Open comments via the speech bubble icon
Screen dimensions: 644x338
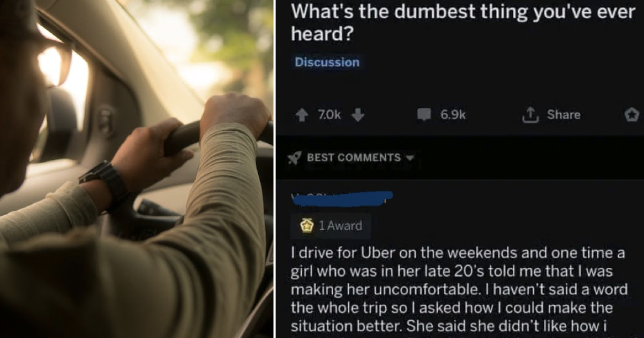click(424, 115)
